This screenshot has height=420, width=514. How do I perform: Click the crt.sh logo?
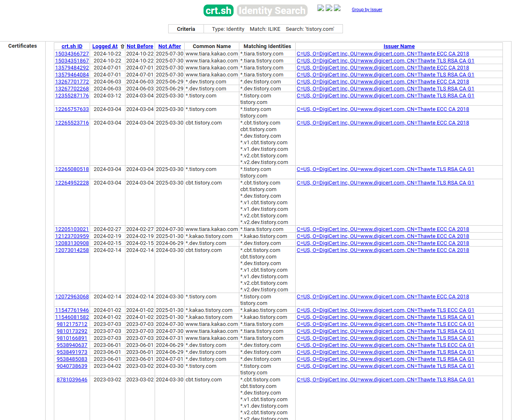coord(218,11)
